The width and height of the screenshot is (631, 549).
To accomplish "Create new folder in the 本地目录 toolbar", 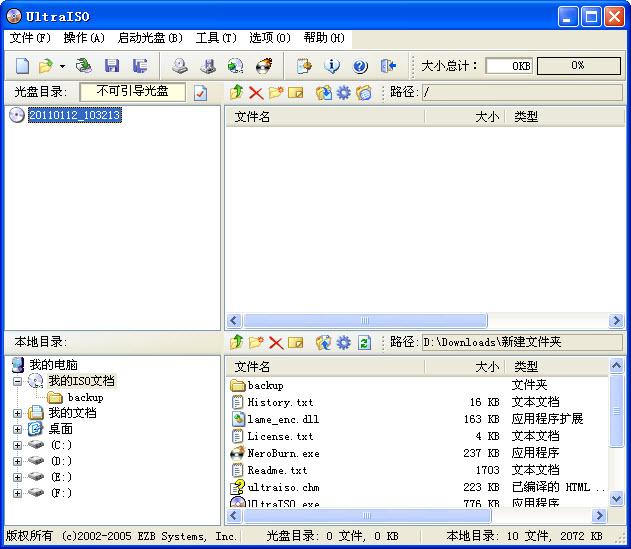I will [x=256, y=343].
